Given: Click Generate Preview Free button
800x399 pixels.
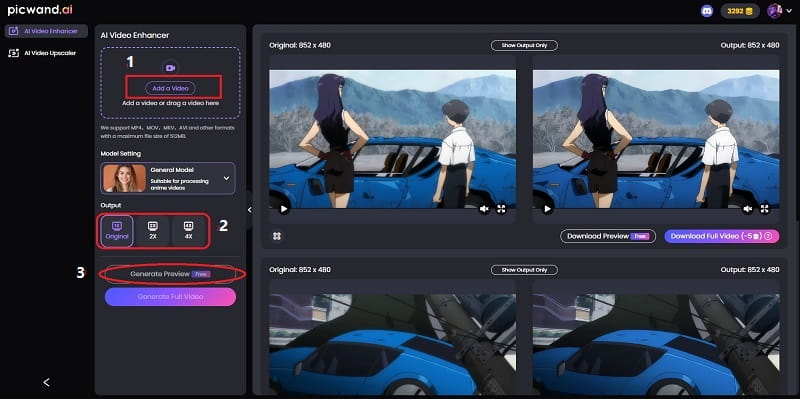Looking at the screenshot, I should click(x=170, y=274).
